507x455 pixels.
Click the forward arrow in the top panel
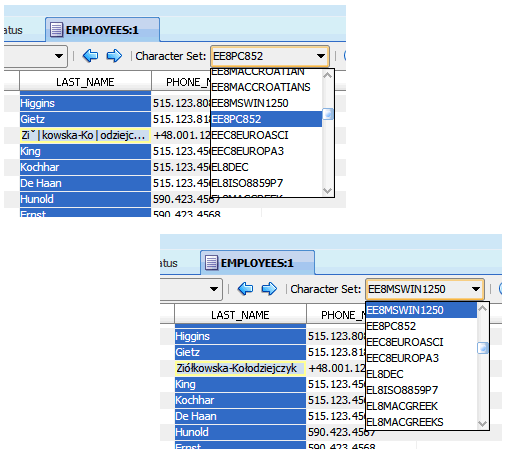point(114,56)
